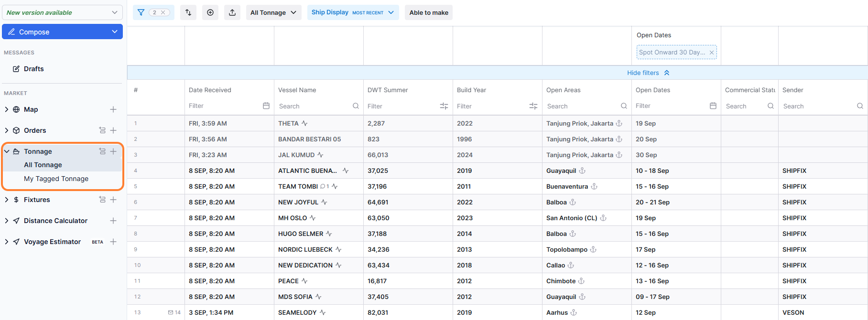Image resolution: width=868 pixels, height=320 pixels.
Task: Open the sort order arrows tool
Action: [188, 12]
